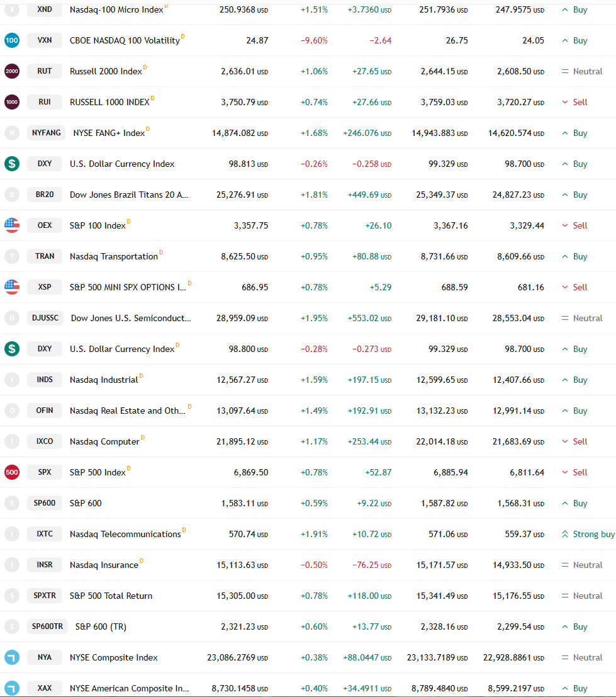Open S&P 500 Total Return link

[x=111, y=596]
